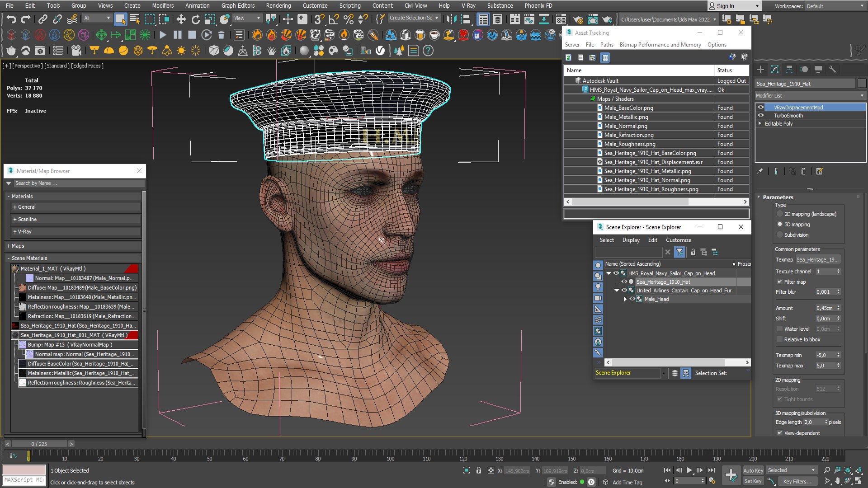
Task: Open the View reference coordinate dropdown
Action: pos(247,19)
